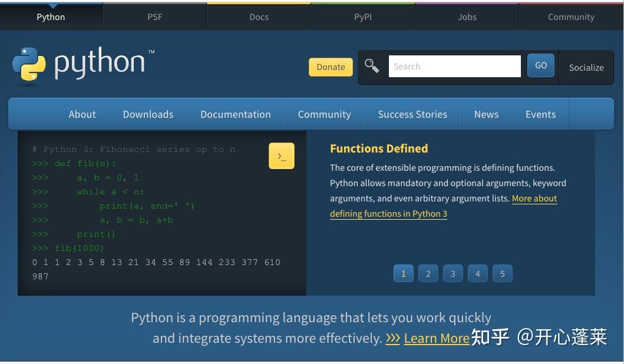Select slide 1 in the code carousel
Screen dimensions: 624x364
[x=404, y=273]
